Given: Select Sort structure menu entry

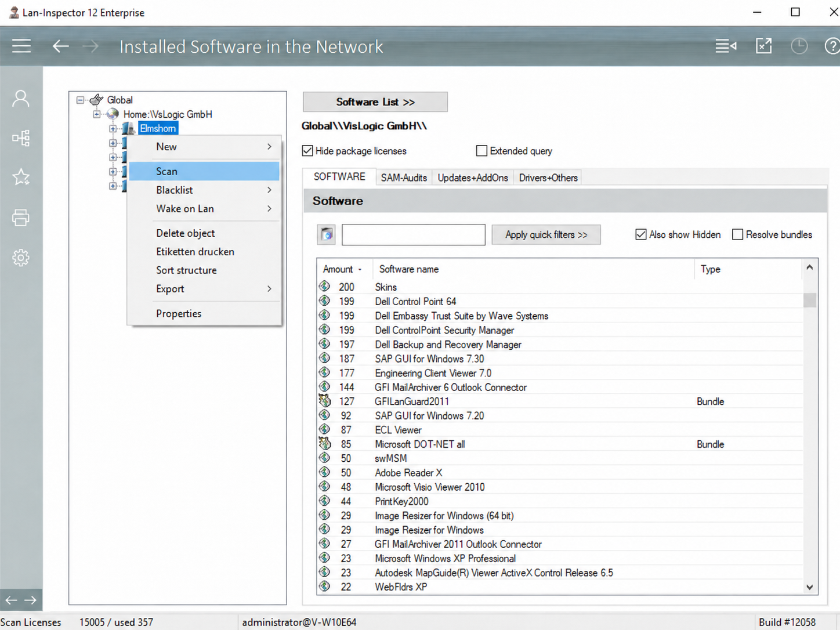Looking at the screenshot, I should (204, 270).
